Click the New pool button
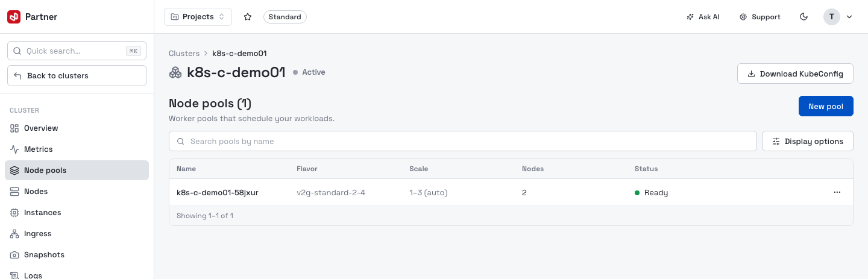 [x=826, y=106]
